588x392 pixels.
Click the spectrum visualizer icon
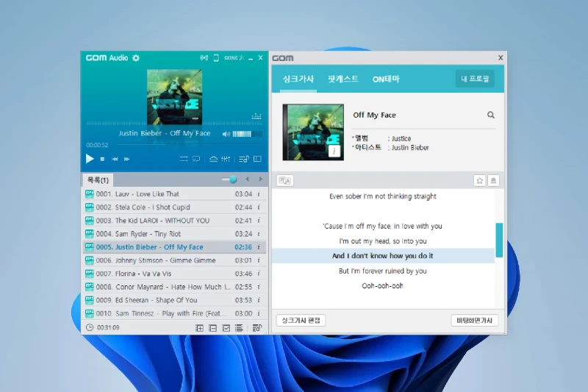[257, 116]
